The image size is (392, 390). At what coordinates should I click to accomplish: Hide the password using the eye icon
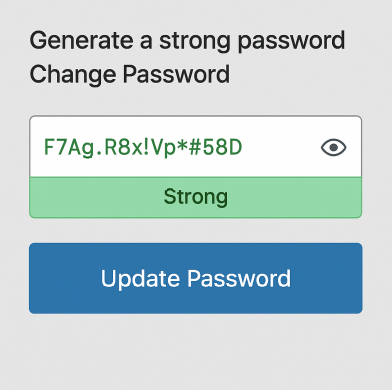[333, 147]
